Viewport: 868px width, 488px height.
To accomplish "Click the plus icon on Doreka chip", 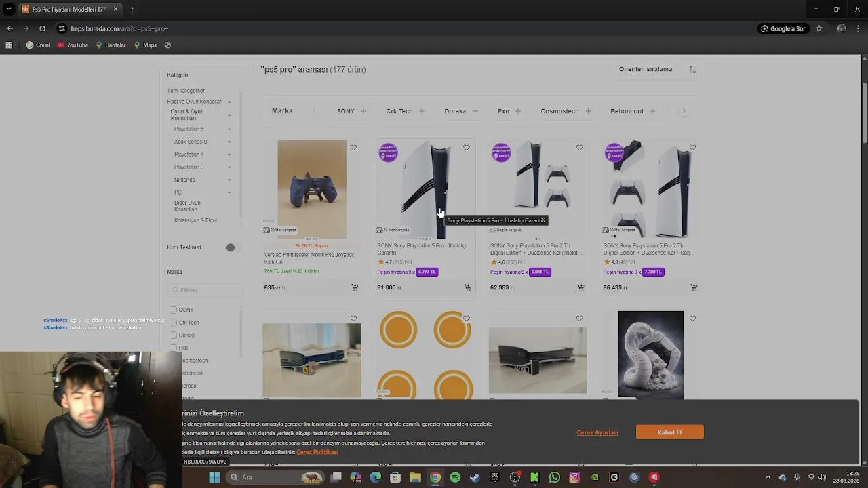I will [475, 111].
